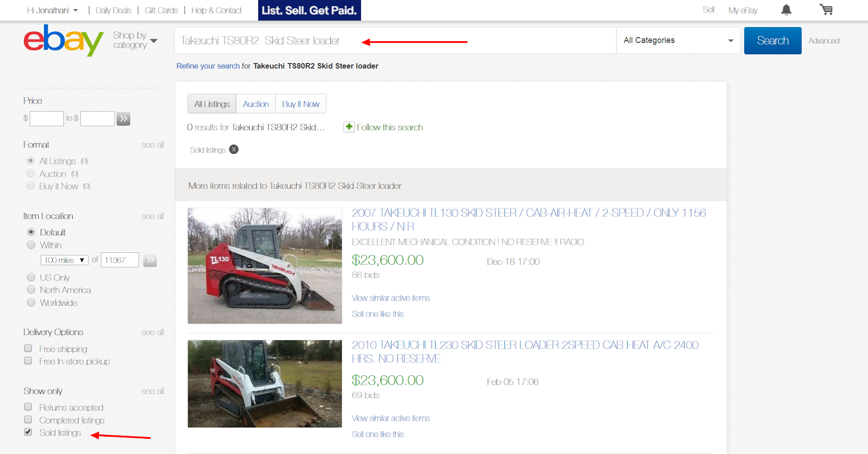Click the main search text field

(395, 41)
